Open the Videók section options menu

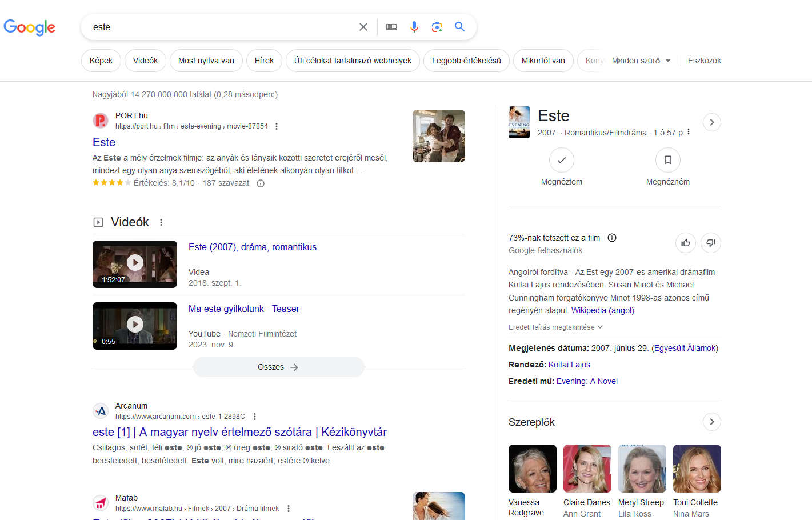161,222
